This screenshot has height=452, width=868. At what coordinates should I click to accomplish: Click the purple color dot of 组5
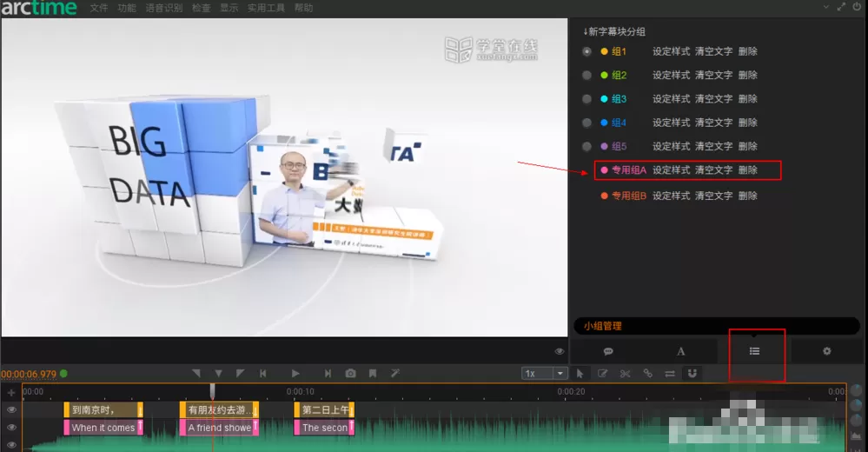[x=604, y=147]
